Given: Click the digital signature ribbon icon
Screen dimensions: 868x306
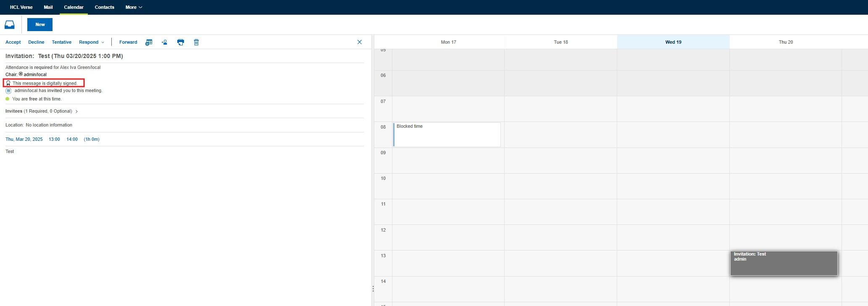Looking at the screenshot, I should (x=8, y=83).
